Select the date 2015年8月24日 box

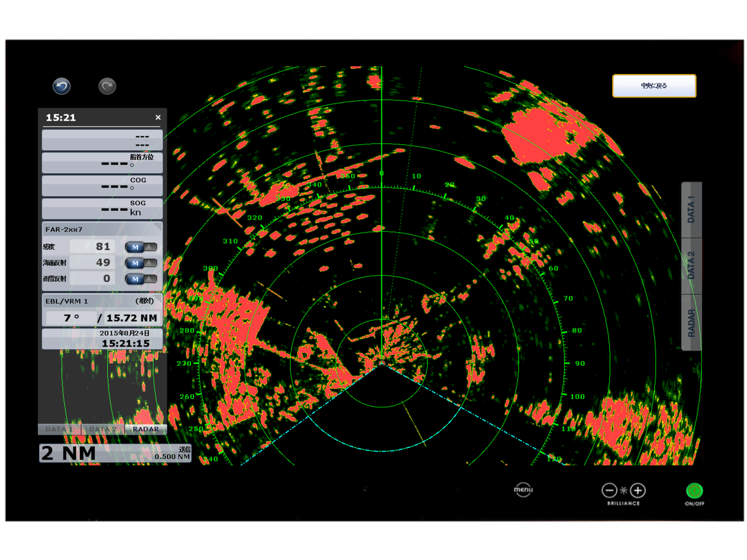pyautogui.click(x=102, y=339)
